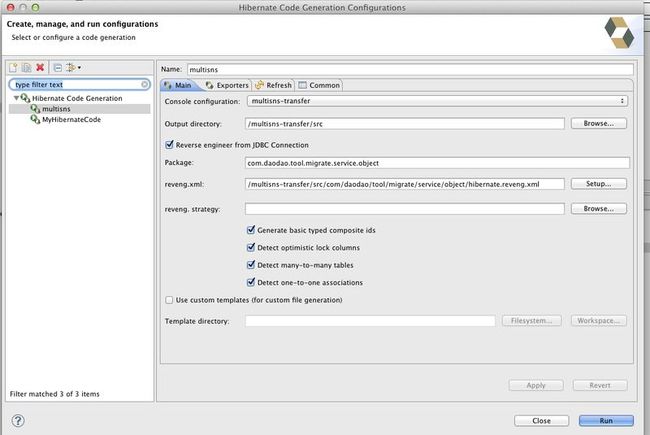Click the Collapse All icon
Viewport: 650px width, 435px height.
[x=58, y=68]
